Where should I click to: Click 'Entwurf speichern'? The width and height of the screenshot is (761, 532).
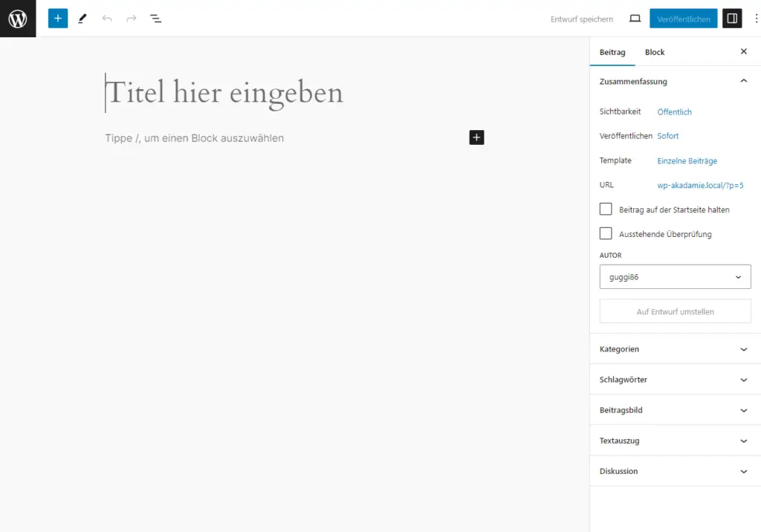(x=581, y=19)
